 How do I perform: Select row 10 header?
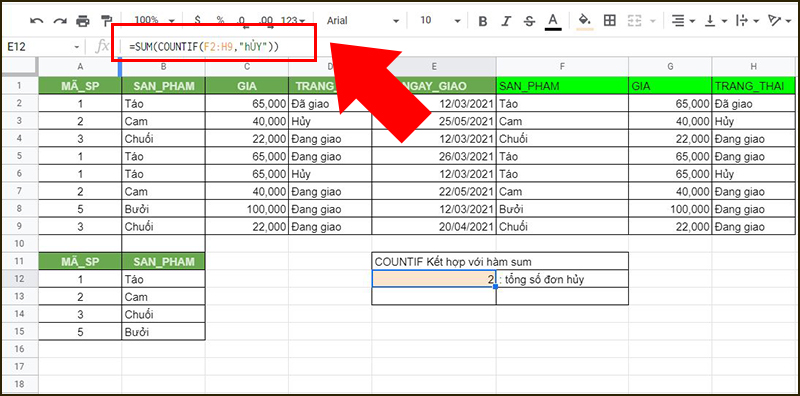[x=20, y=243]
